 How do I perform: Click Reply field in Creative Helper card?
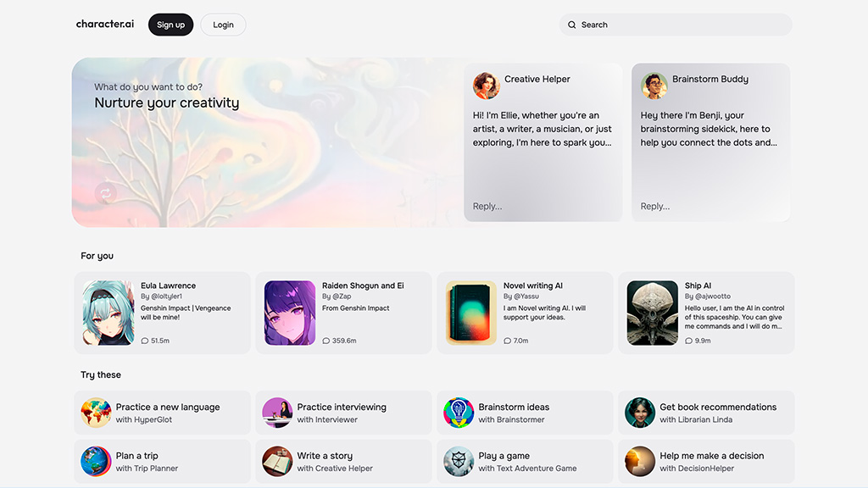pyautogui.click(x=487, y=206)
